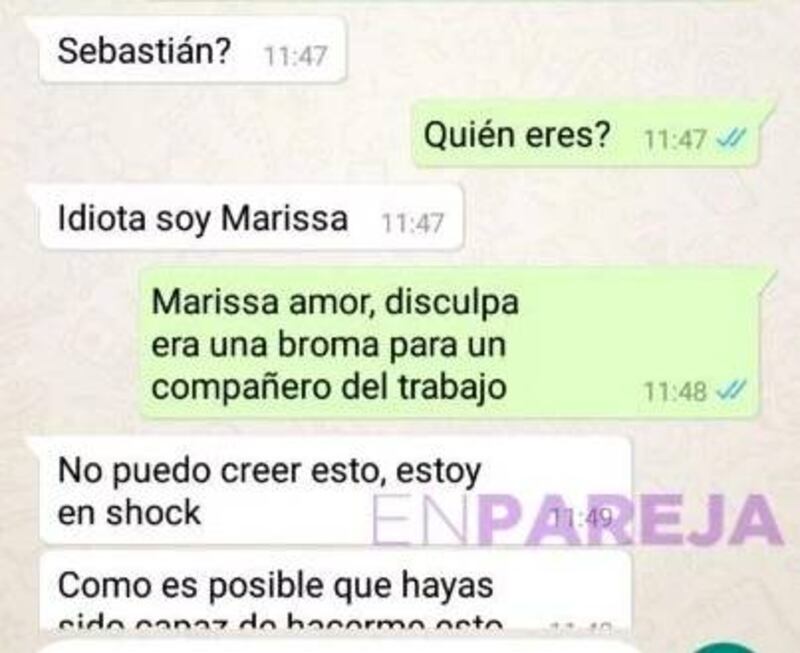Tap the cut-off timestamp in the bottom message

(583, 625)
